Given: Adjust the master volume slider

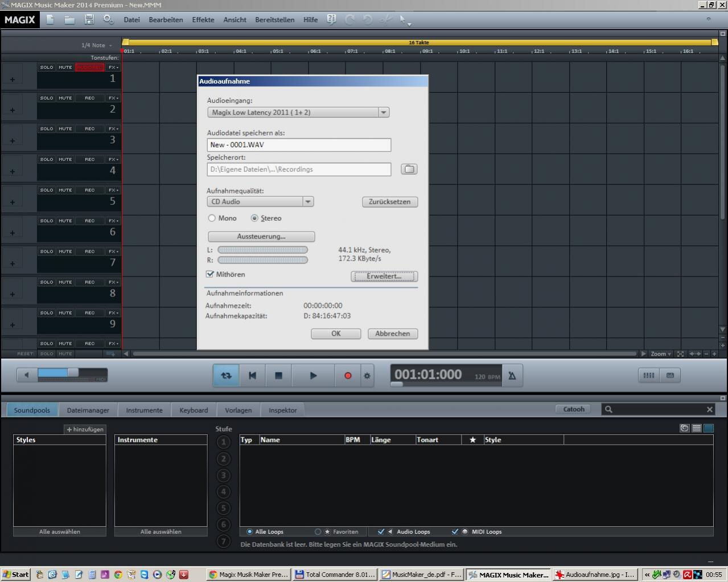Looking at the screenshot, I should [x=72, y=373].
